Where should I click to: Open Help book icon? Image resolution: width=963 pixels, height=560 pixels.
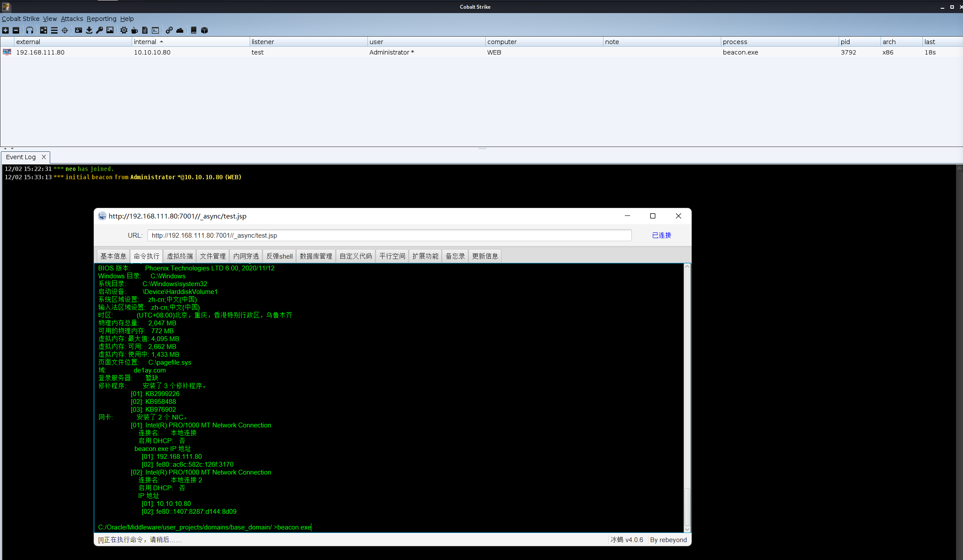point(194,30)
